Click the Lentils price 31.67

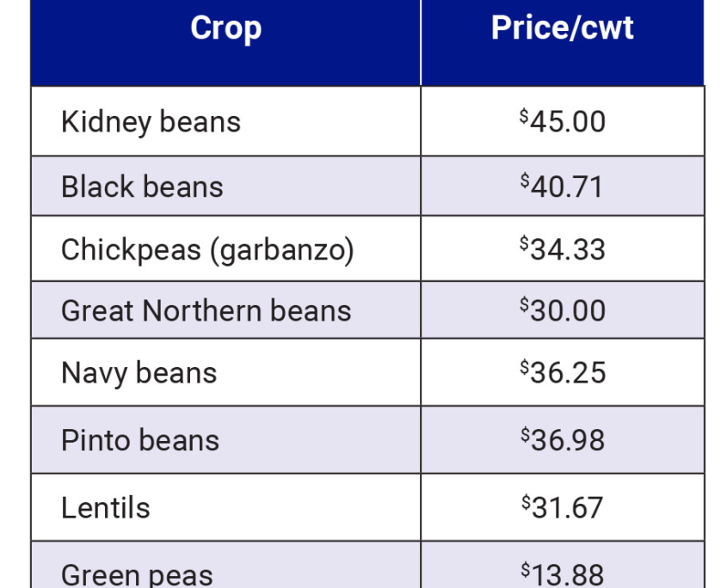pyautogui.click(x=568, y=507)
